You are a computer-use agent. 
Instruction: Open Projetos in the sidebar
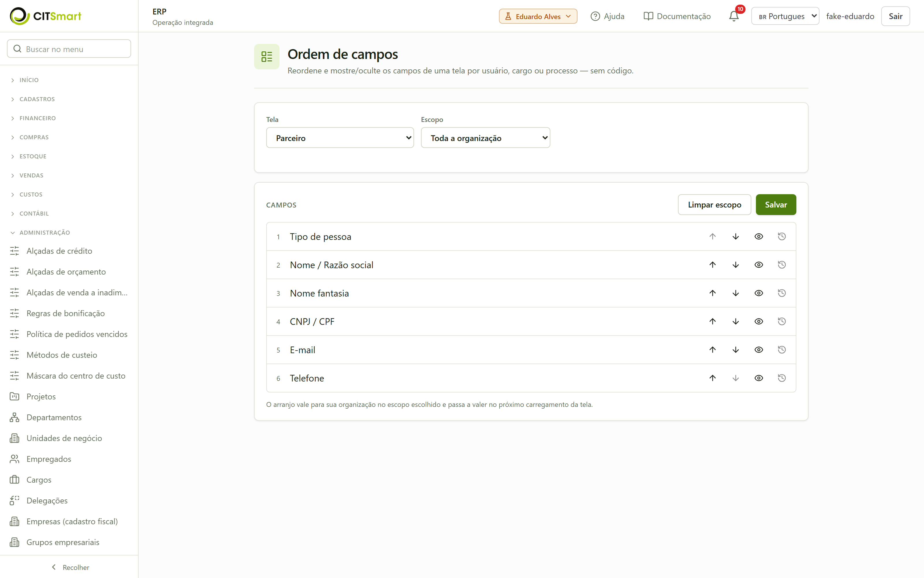[69, 397]
